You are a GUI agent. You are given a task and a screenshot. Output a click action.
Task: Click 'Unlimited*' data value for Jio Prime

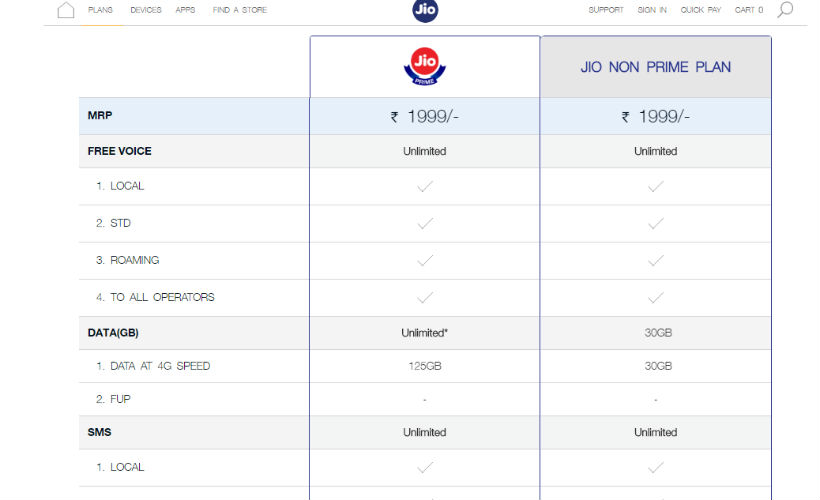point(425,333)
